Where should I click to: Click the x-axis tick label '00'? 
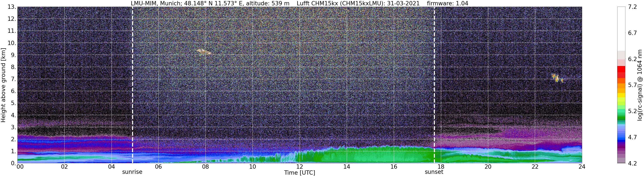pos(20,167)
